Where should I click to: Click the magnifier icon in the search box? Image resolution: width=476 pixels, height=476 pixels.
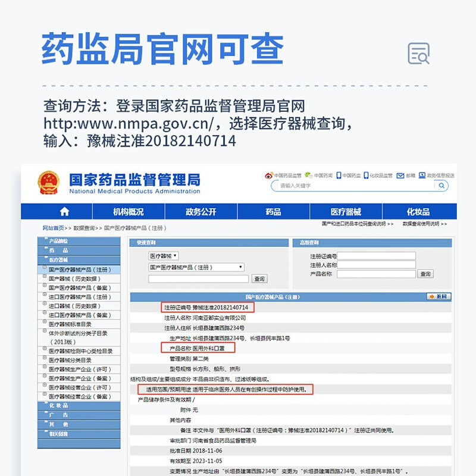pos(441,186)
